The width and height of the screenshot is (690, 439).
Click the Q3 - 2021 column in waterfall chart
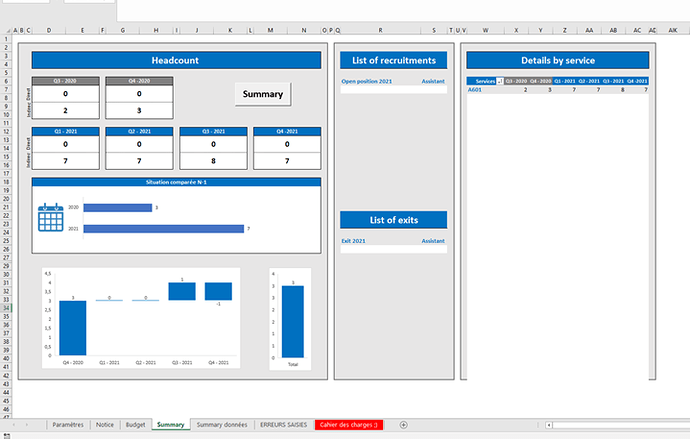pos(182,291)
